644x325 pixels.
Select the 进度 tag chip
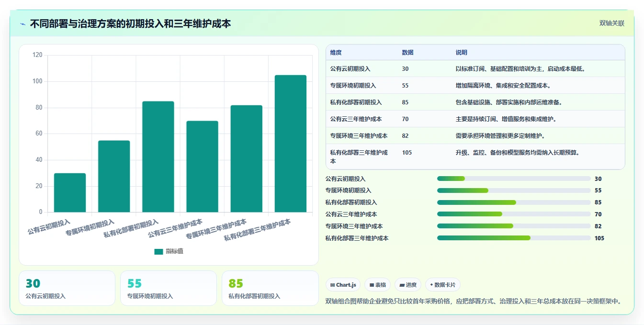point(408,285)
